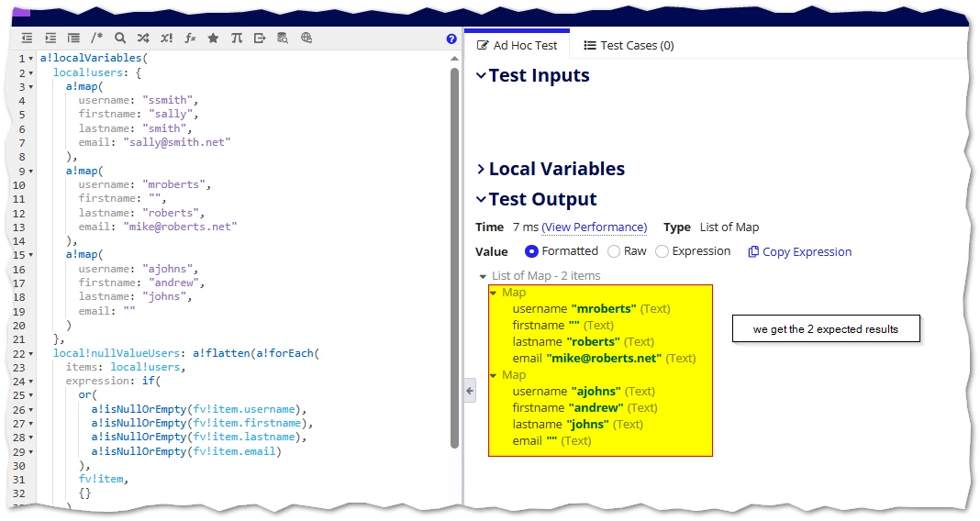Click the shuffle arrows toolbar icon

pyautogui.click(x=143, y=39)
